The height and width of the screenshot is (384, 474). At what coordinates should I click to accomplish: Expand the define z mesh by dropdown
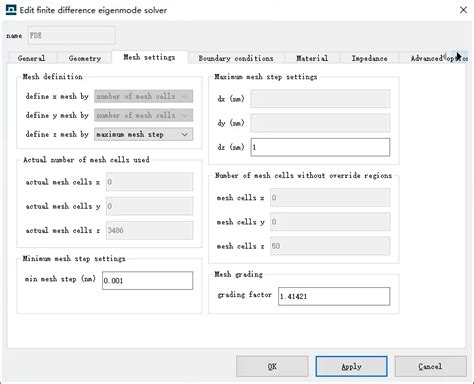point(143,134)
